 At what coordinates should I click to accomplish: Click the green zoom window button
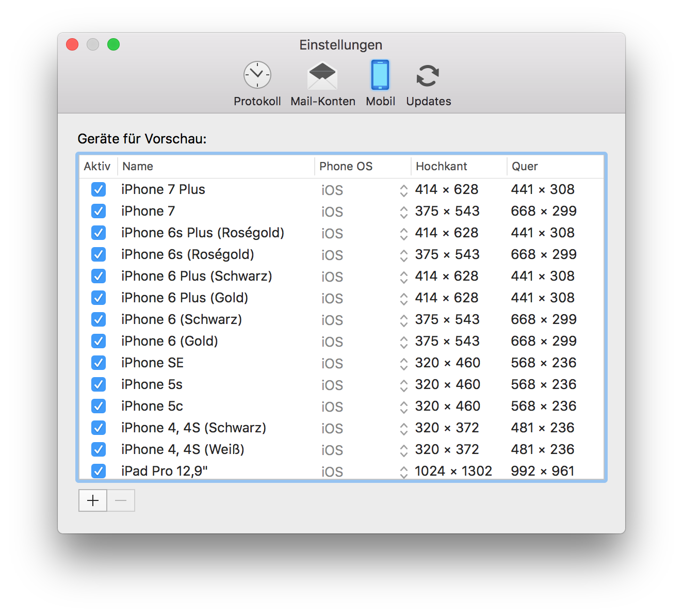[113, 45]
